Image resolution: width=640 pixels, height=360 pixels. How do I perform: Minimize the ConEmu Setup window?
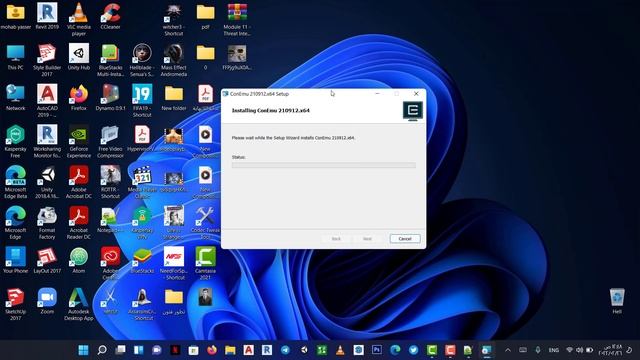377,93
